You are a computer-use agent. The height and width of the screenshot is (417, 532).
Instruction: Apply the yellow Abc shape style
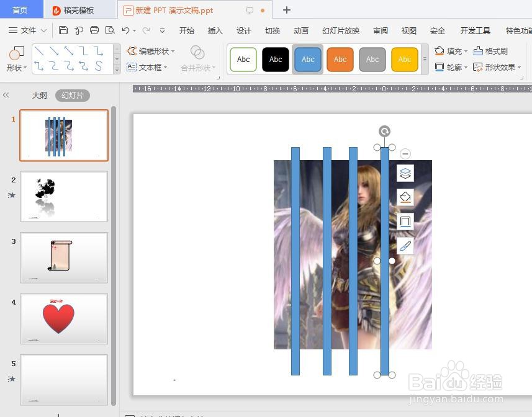[x=404, y=60]
